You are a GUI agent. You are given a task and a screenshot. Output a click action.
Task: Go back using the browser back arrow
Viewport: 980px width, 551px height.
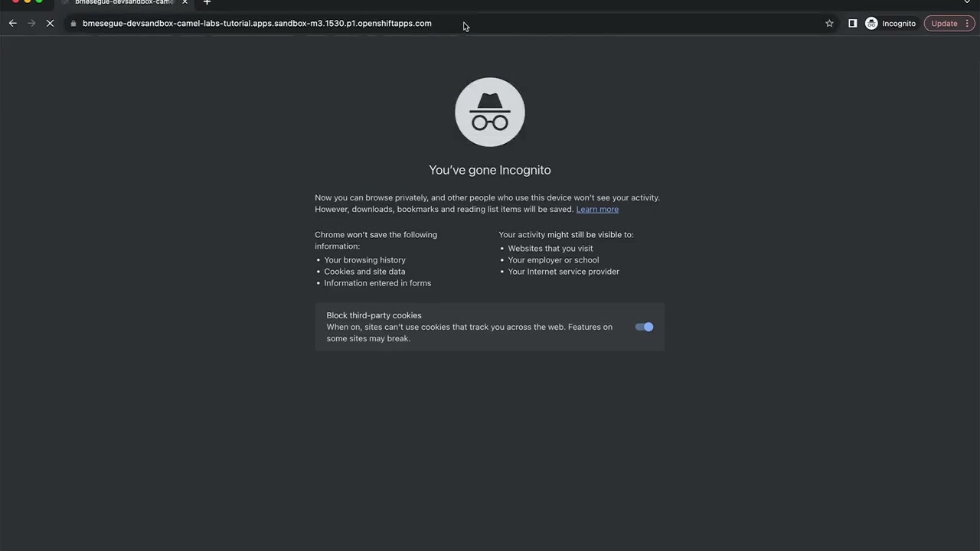click(x=12, y=24)
